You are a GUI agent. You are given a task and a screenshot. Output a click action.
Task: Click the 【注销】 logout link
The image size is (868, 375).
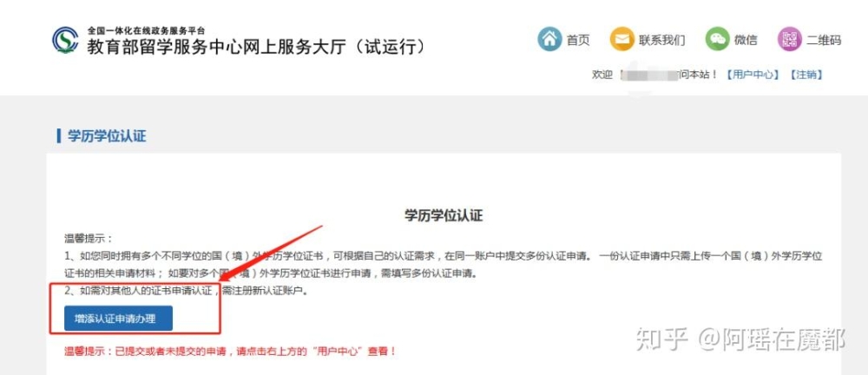point(806,75)
